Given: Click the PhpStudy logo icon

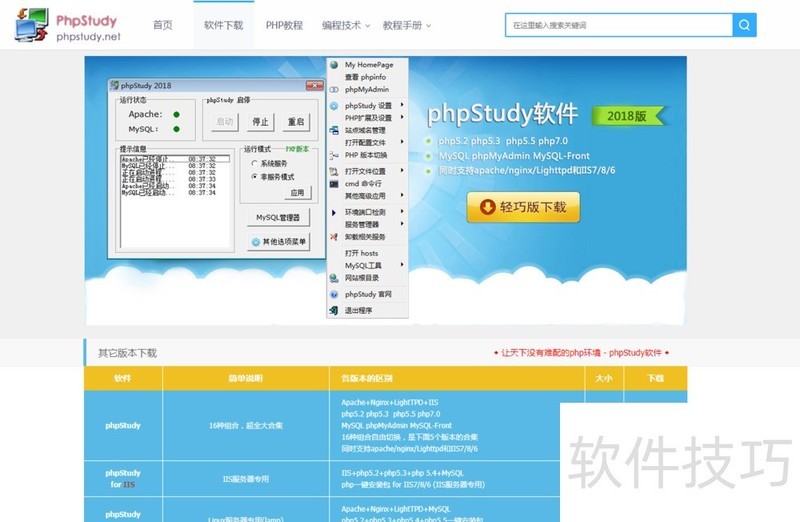Looking at the screenshot, I should [x=32, y=24].
